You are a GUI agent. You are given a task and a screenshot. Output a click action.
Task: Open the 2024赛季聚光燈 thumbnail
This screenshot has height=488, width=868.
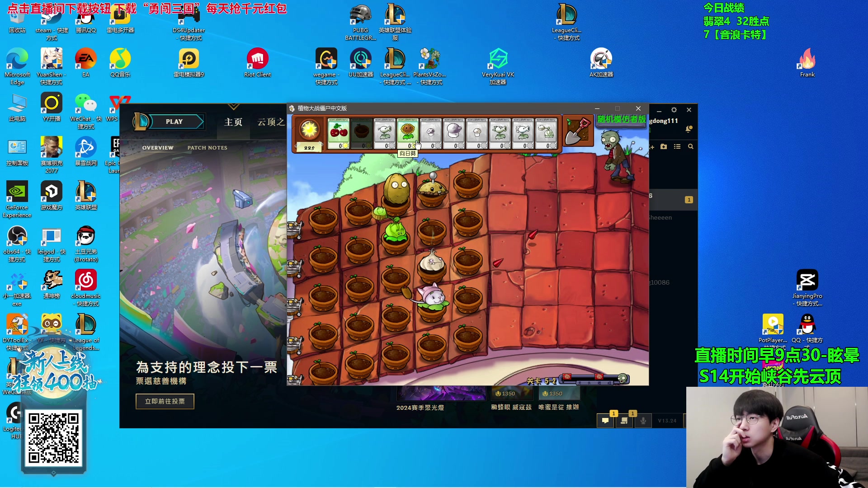(x=441, y=394)
